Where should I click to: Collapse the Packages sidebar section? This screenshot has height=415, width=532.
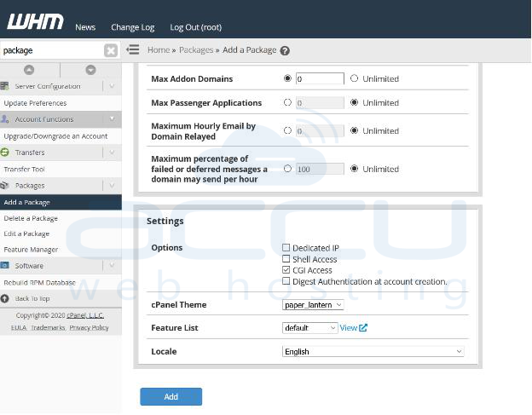113,185
